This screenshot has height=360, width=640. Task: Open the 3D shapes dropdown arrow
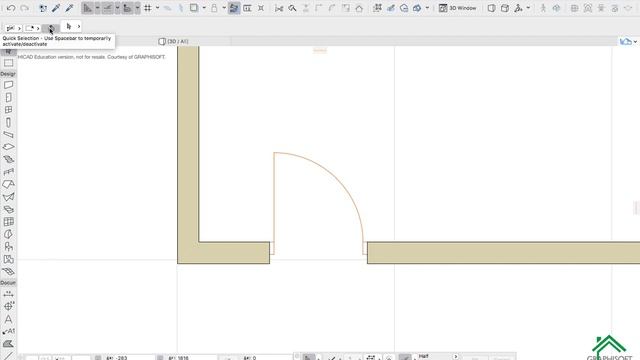(427, 8)
